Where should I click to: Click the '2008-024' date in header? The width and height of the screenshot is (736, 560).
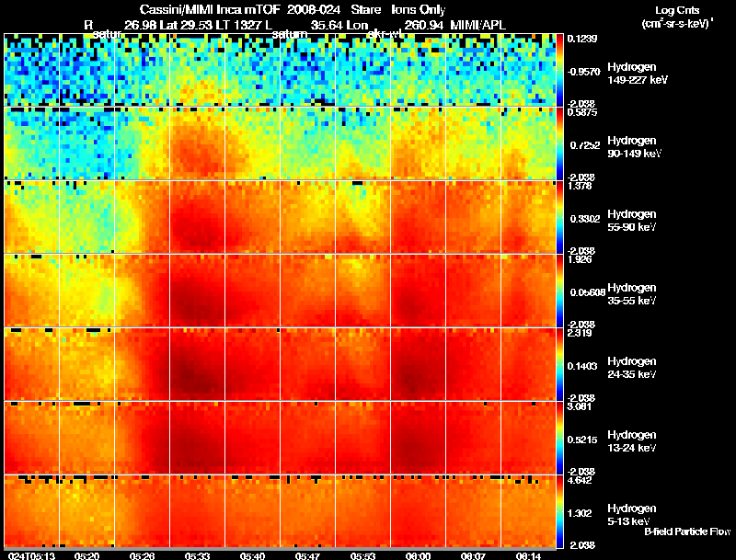[313, 10]
